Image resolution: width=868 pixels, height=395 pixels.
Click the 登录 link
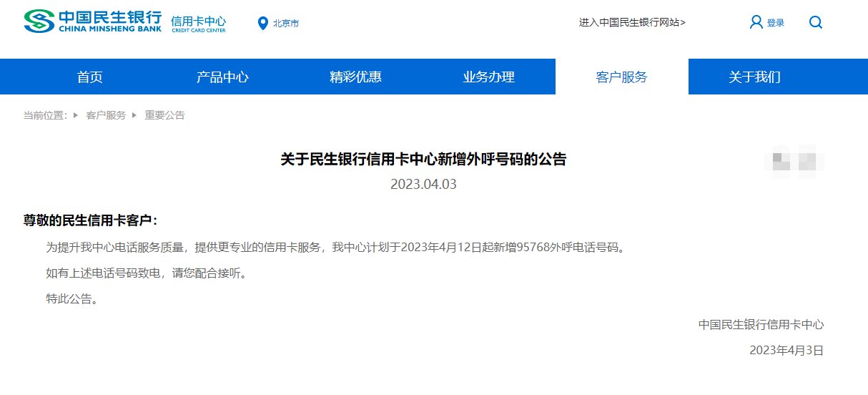(x=776, y=23)
